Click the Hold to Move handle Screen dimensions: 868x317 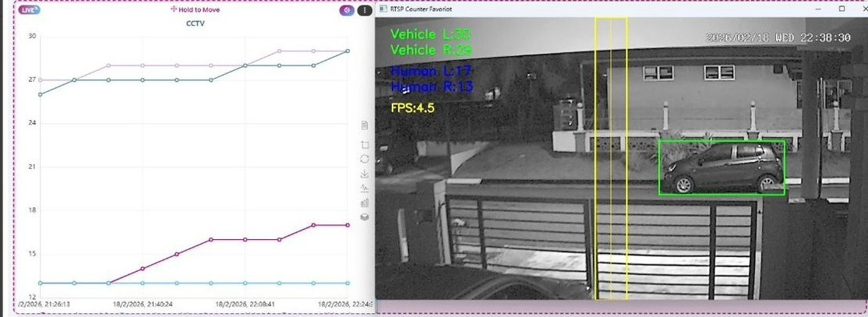click(195, 10)
